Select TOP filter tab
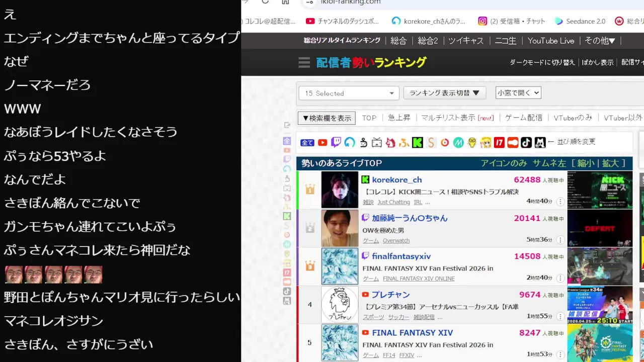The width and height of the screenshot is (644, 362). [369, 118]
